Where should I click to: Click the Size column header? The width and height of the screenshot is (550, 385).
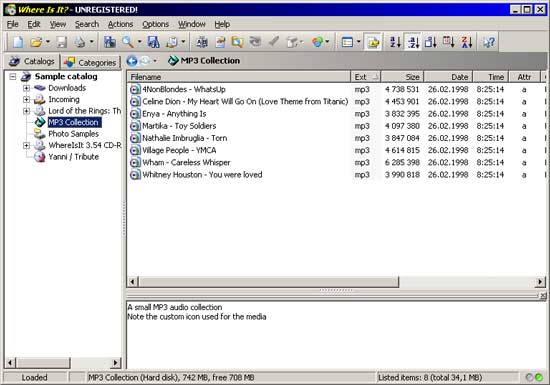click(402, 77)
